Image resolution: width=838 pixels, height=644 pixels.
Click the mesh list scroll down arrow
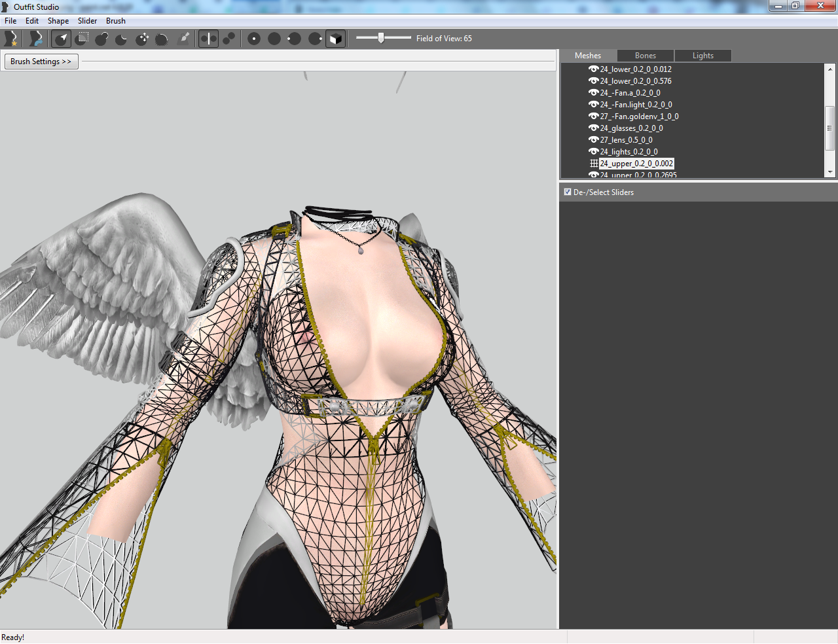(830, 172)
